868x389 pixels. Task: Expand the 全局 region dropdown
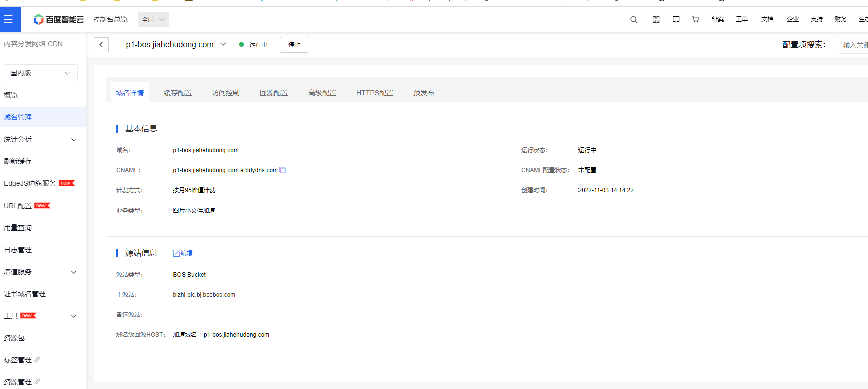coord(153,19)
